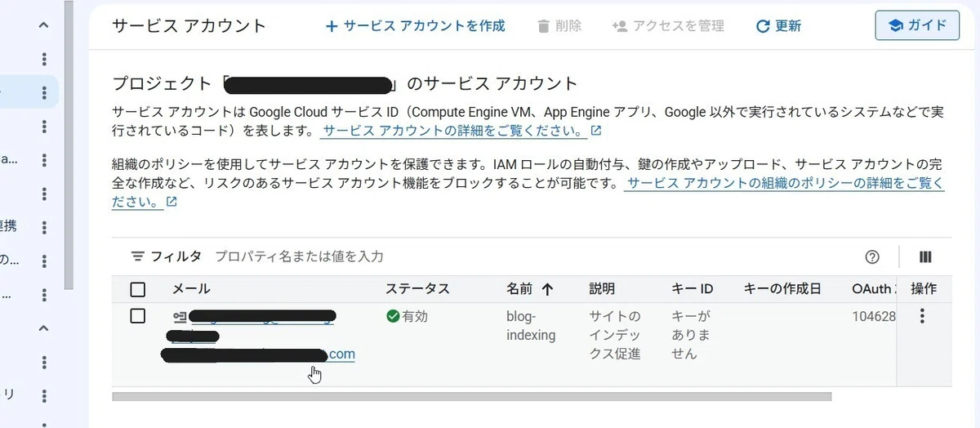Screen dimensions: 980x428
Task: Click the フィルタ filter icon
Action: point(138,256)
